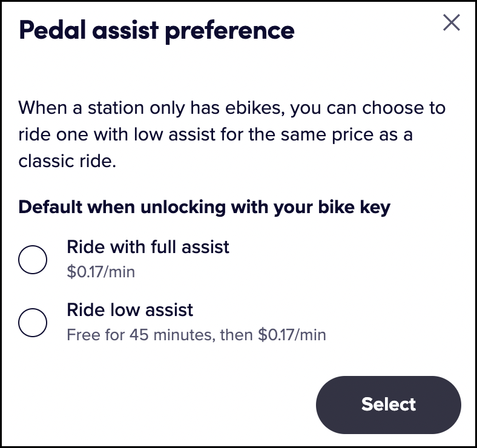
Task: Enable full assist as the default option
Action: (x=33, y=260)
